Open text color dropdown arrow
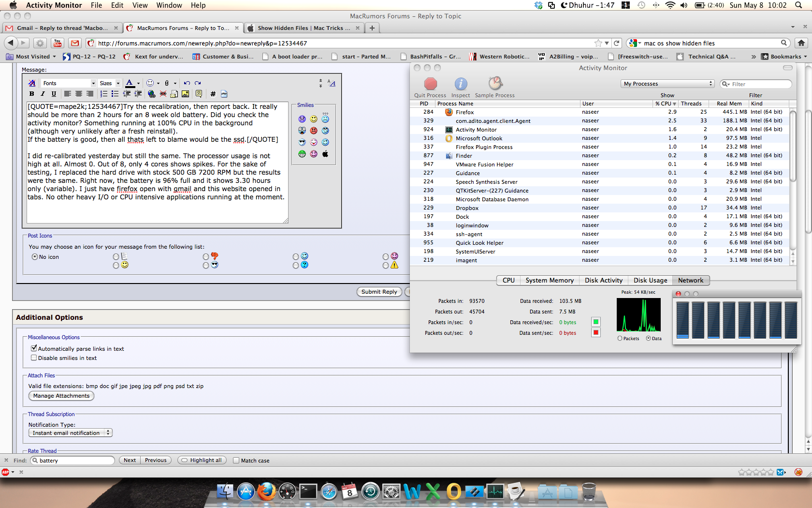Viewport: 812px width, 508px height. tap(138, 83)
